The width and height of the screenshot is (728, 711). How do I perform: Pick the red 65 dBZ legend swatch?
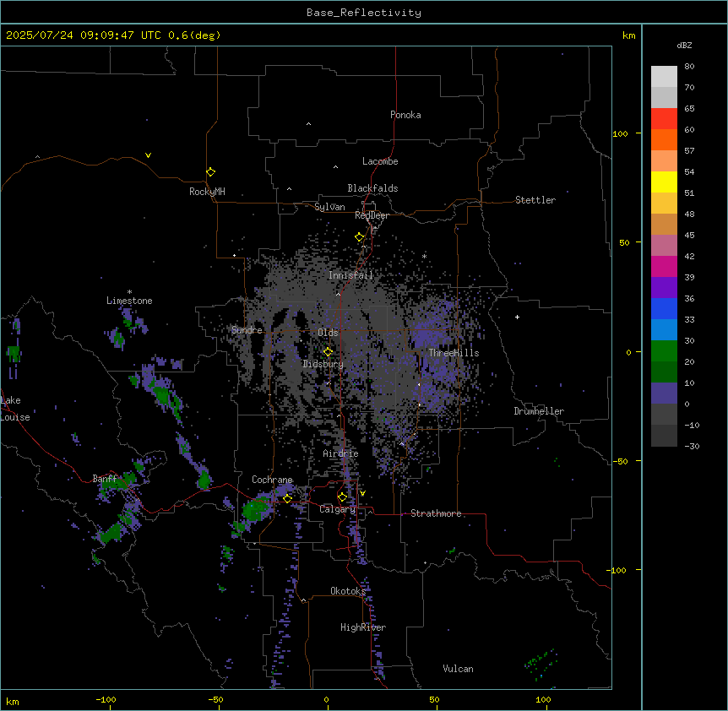[664, 119]
